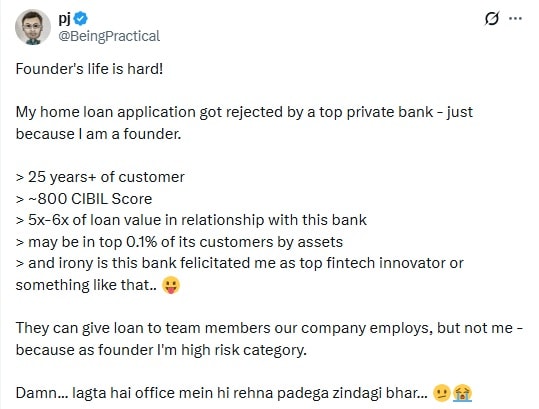539x409 pixels.
Task: Click the "5x-6x of loan value" line
Action: (191, 220)
